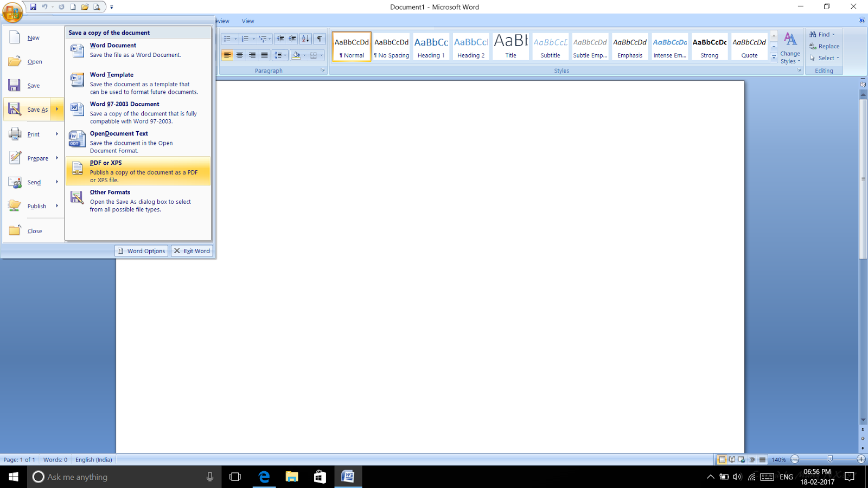Click the Numbering list icon
The height and width of the screenshot is (488, 868).
click(245, 39)
